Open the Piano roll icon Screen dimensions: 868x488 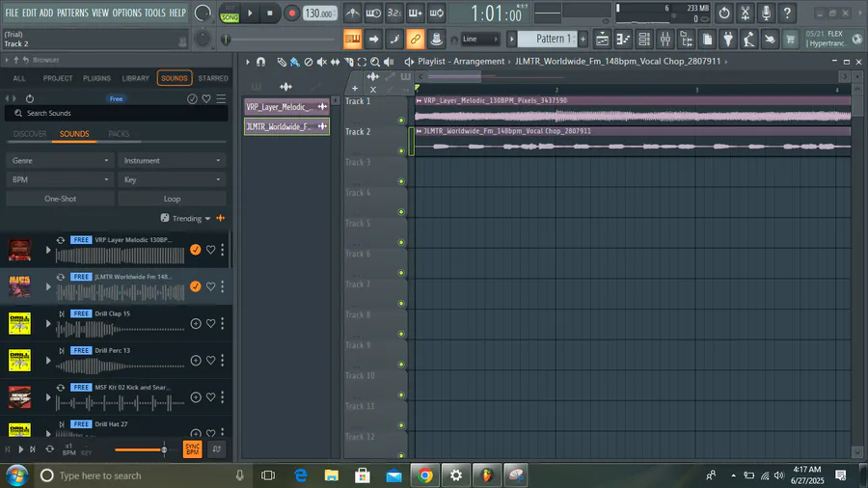tap(623, 39)
